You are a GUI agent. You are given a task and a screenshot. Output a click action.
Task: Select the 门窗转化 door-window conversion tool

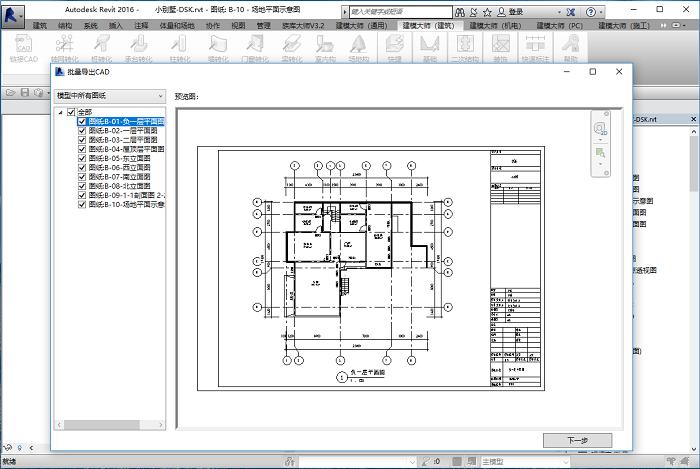(255, 48)
